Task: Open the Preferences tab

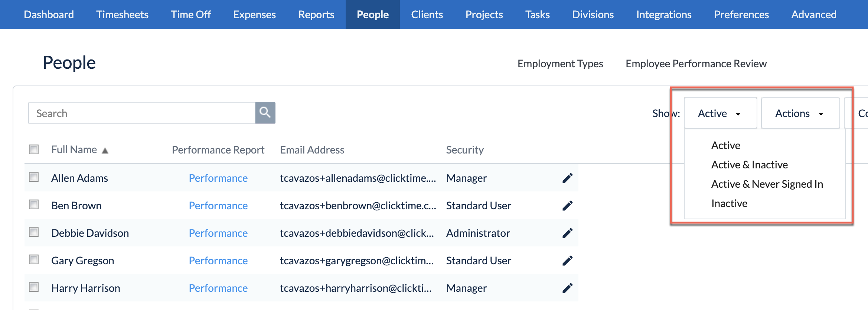Action: pyautogui.click(x=741, y=14)
